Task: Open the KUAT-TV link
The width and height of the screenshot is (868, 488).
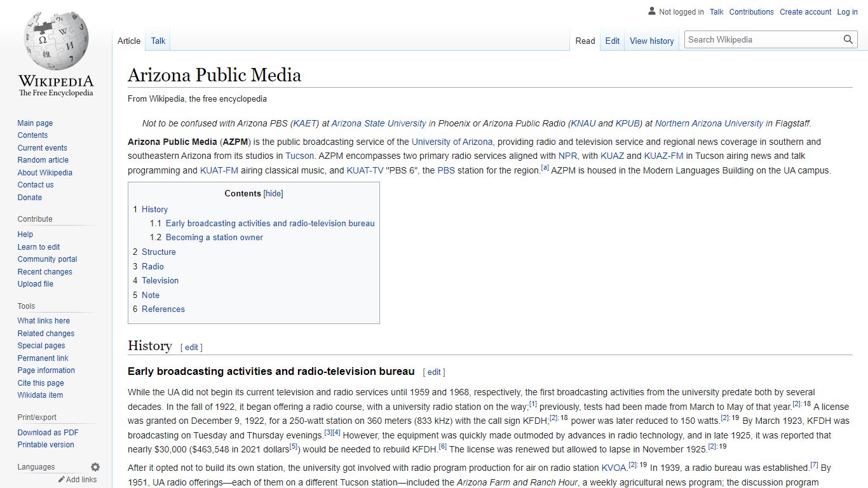Action: [x=365, y=170]
